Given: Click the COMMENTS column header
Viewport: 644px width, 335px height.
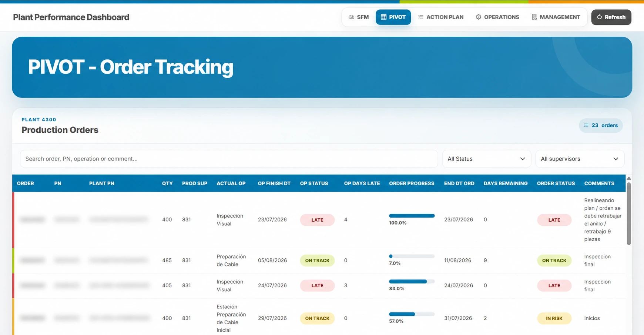Looking at the screenshot, I should point(599,183).
